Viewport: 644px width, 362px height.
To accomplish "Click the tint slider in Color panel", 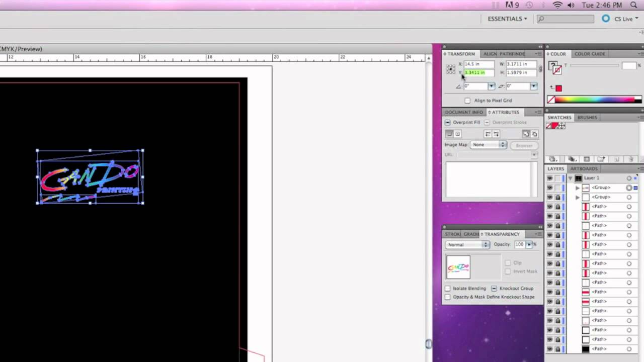I will point(594,65).
